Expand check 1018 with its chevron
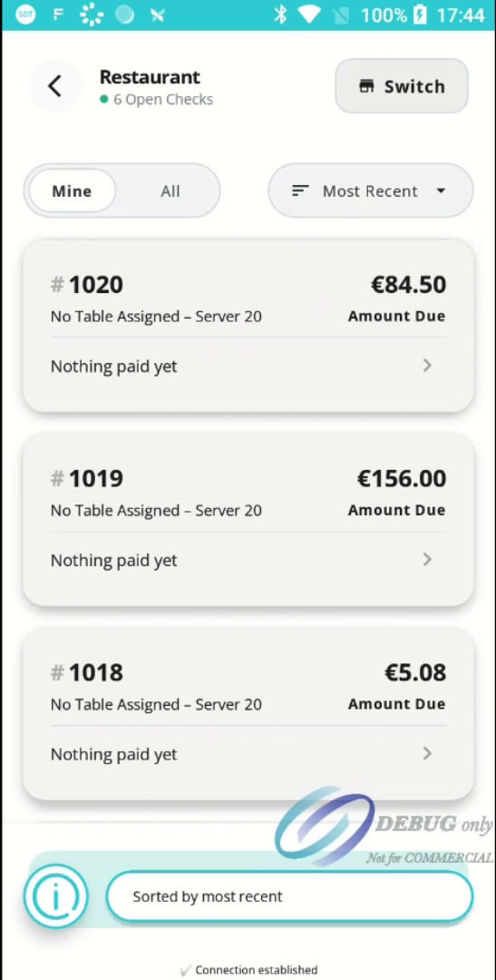Image resolution: width=496 pixels, height=980 pixels. tap(427, 753)
